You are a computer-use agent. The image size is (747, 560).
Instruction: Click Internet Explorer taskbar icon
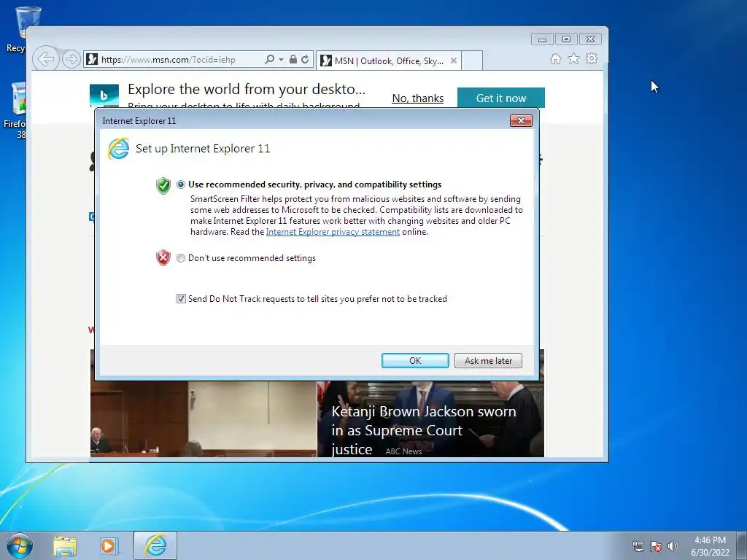(155, 545)
